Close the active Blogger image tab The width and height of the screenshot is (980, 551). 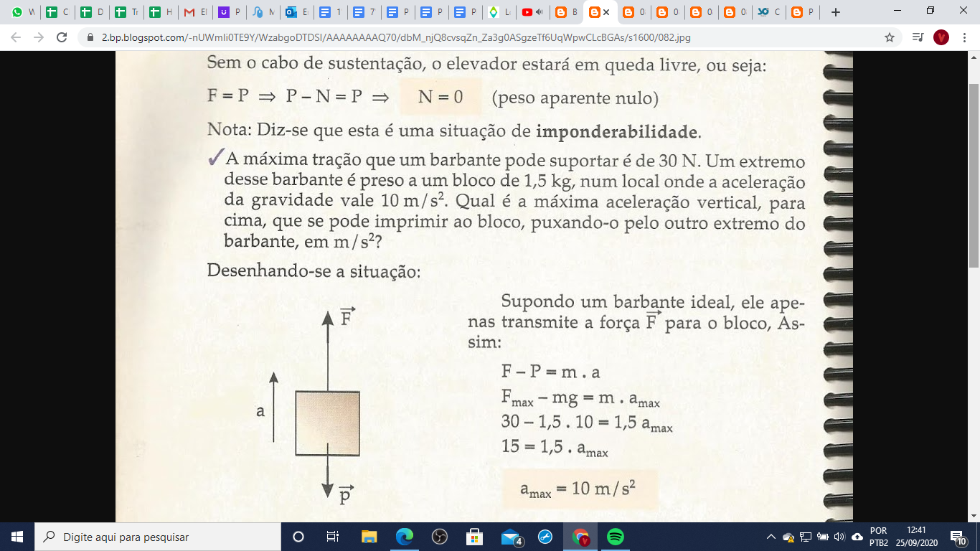coord(606,12)
